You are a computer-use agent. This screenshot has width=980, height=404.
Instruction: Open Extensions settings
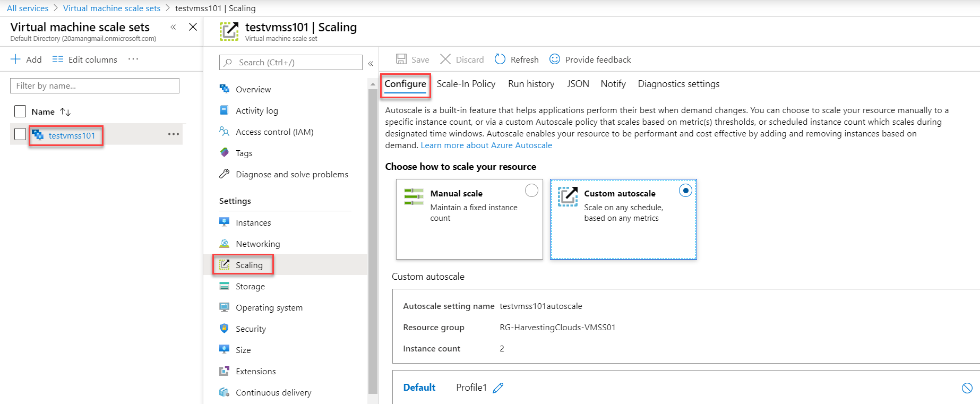[x=256, y=371]
